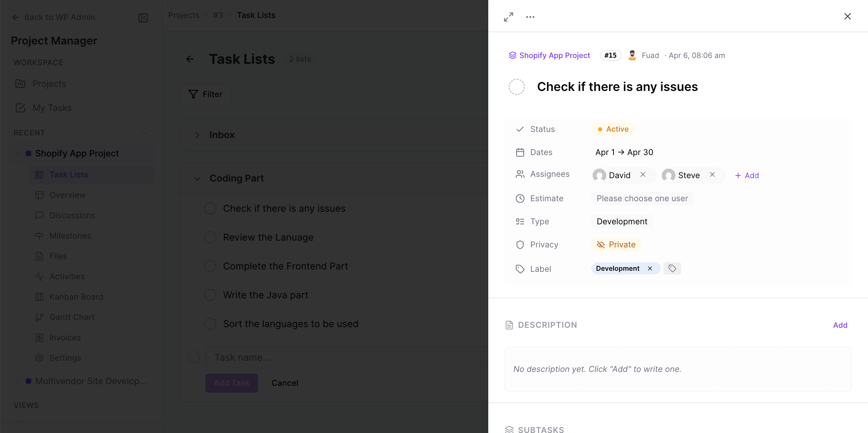Check off the 'Write the Java part' task

click(x=211, y=295)
